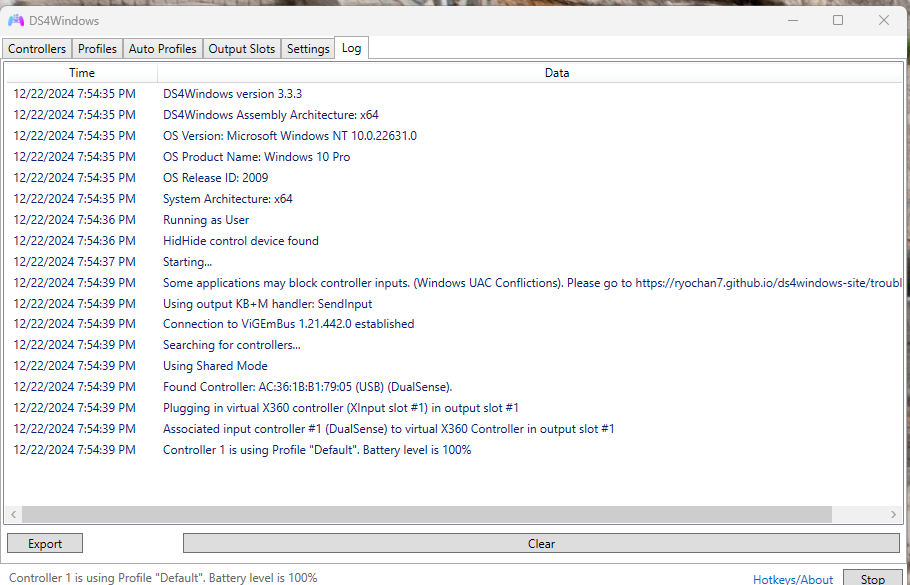Screen dimensions: 910x585
Task: Select the "Associated input controller #1" row
Action: (x=454, y=428)
